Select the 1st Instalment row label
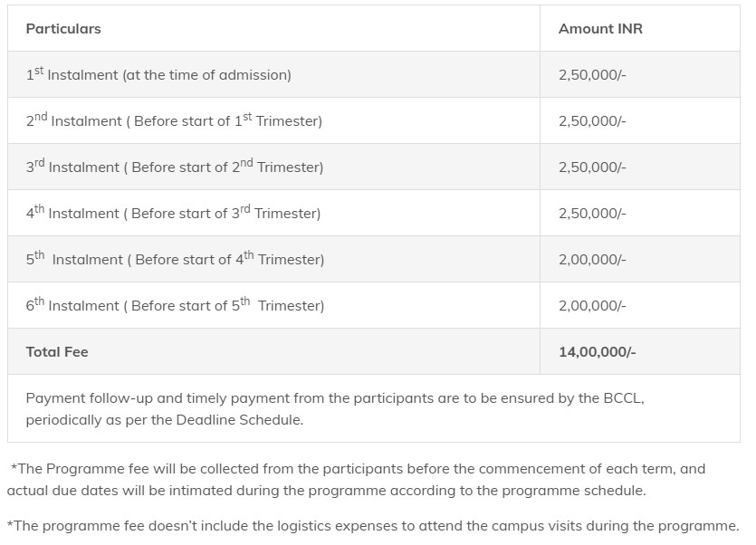 [158, 75]
